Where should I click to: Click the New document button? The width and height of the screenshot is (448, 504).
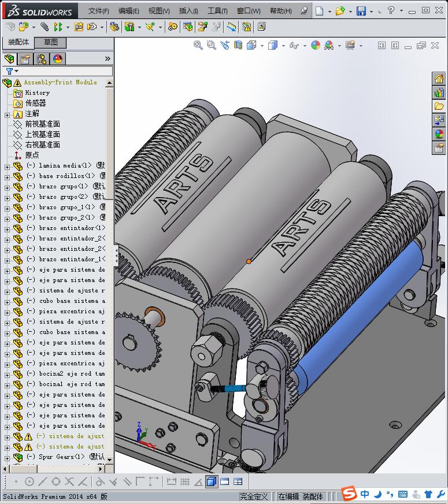pos(319,11)
